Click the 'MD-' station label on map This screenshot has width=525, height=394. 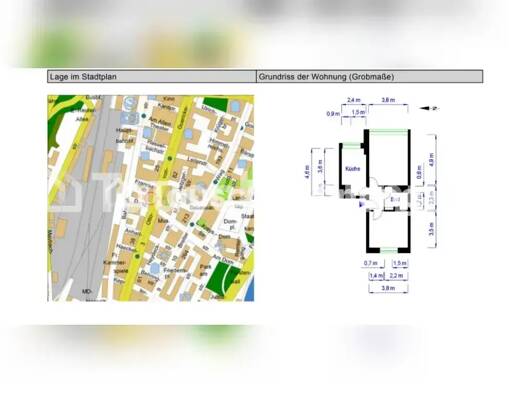click(x=87, y=292)
